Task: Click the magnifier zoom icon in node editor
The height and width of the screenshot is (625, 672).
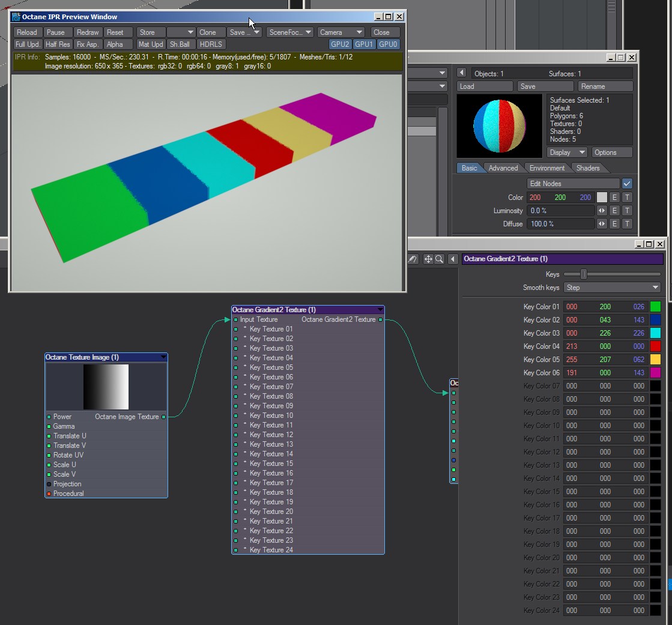Action: [440, 259]
